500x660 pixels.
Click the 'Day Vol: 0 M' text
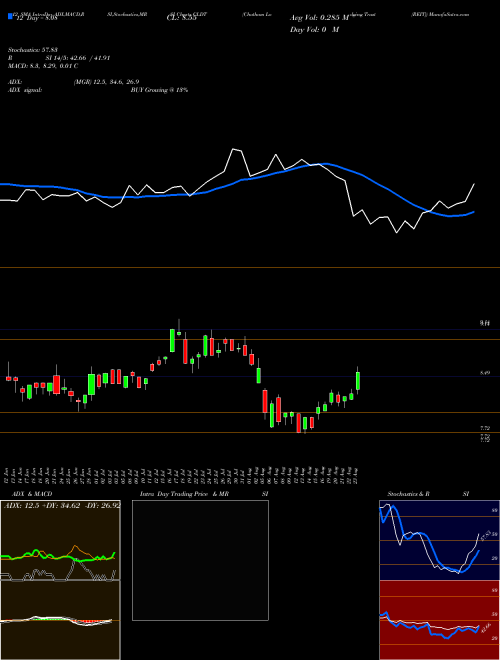click(x=314, y=30)
